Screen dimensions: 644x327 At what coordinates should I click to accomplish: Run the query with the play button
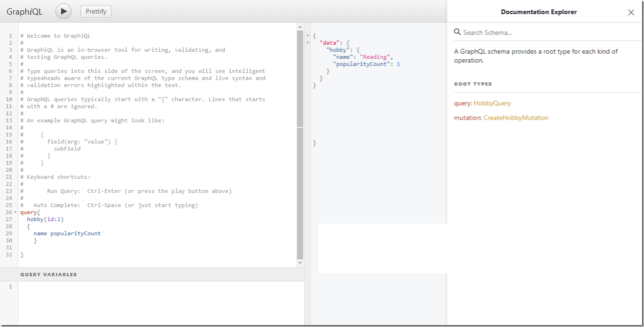pos(63,11)
